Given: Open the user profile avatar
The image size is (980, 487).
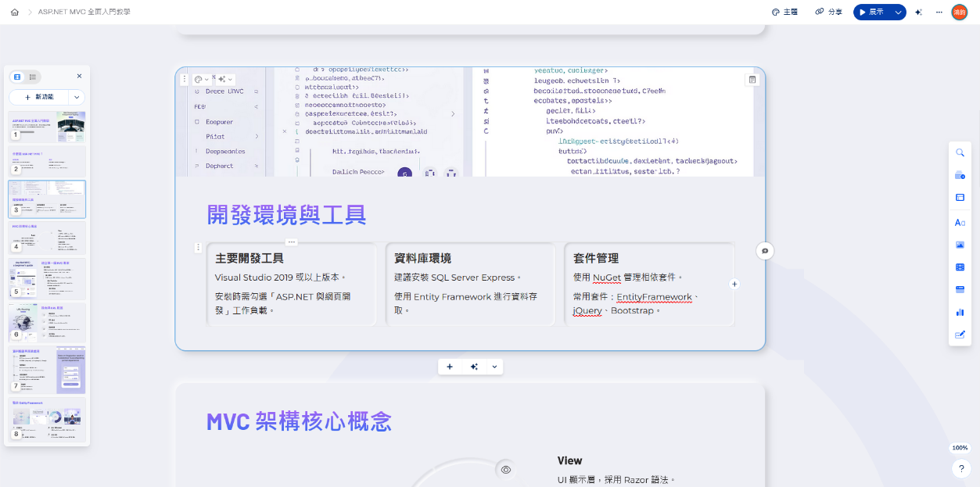Looking at the screenshot, I should [x=959, y=13].
